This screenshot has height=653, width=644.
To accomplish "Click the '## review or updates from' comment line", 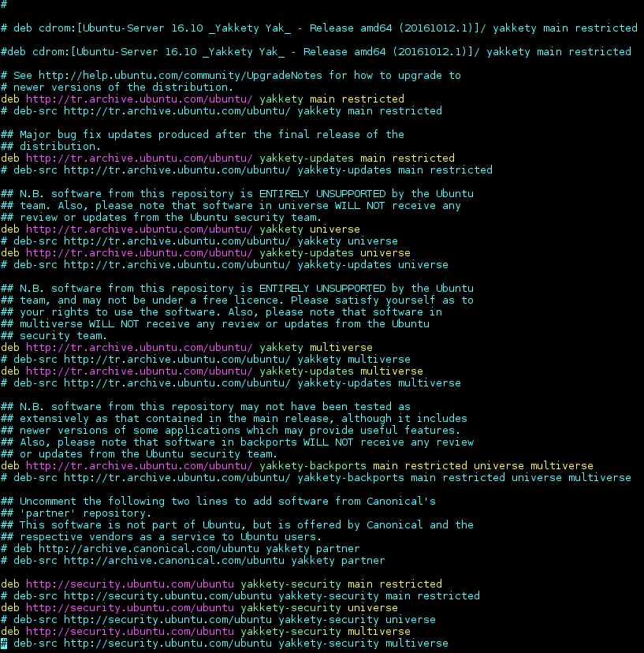I will tap(161, 218).
